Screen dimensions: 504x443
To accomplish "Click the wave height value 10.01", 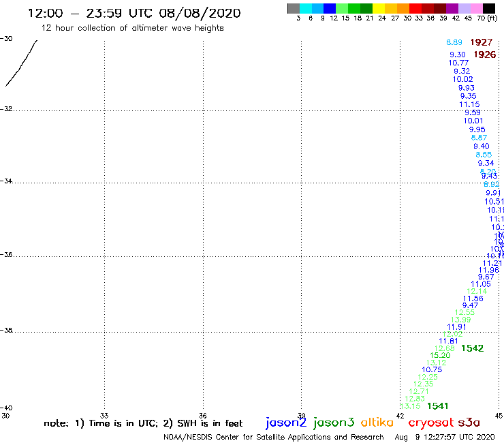I will point(473,121).
